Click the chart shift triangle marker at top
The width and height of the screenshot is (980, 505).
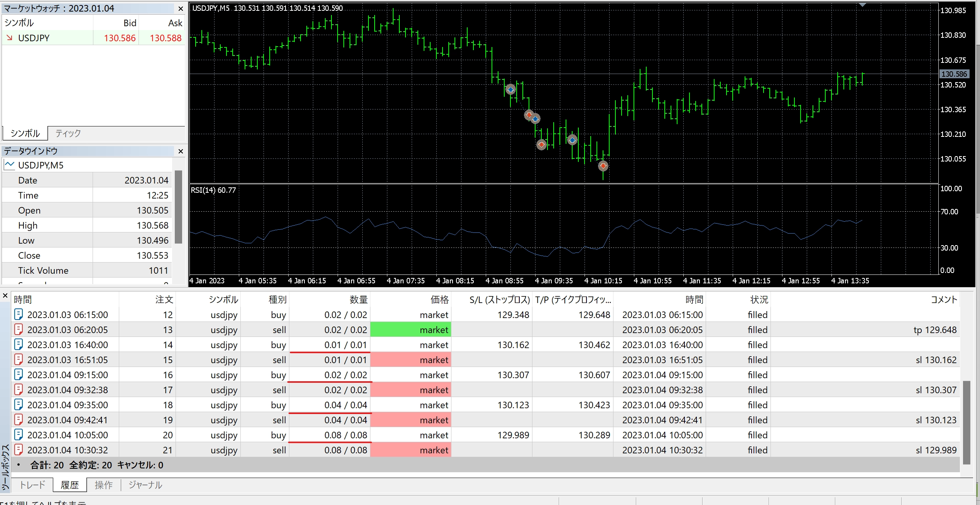863,5
